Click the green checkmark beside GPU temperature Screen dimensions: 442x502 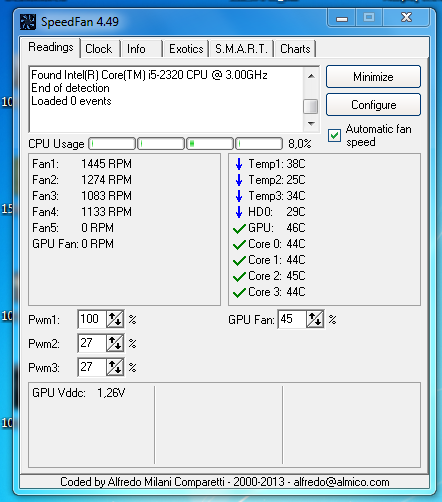[239, 229]
